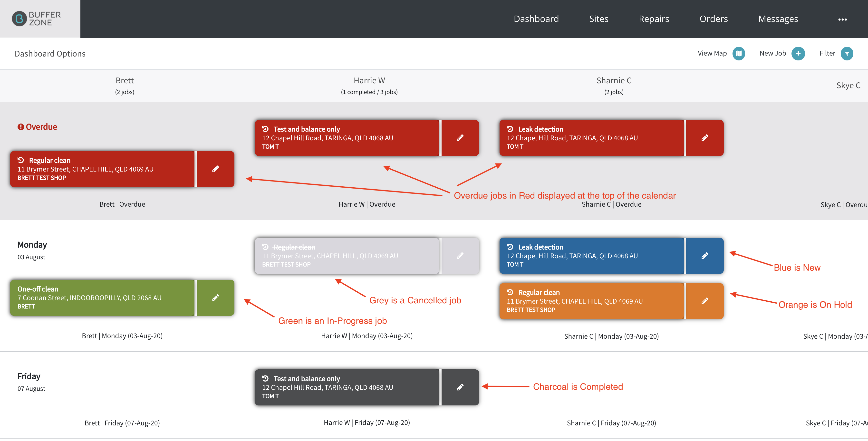Open the Buffer Zone logo home
Screen dimensions: 868x441
36,19
